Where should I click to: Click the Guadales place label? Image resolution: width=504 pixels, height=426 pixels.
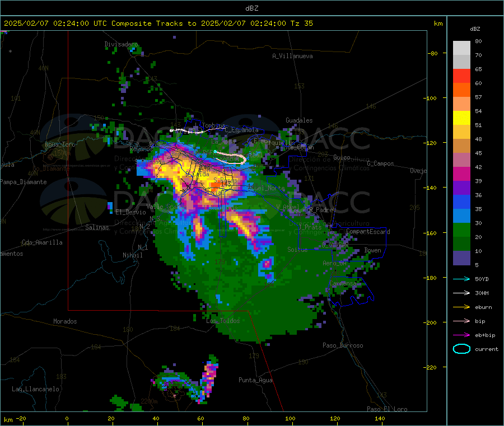click(299, 120)
